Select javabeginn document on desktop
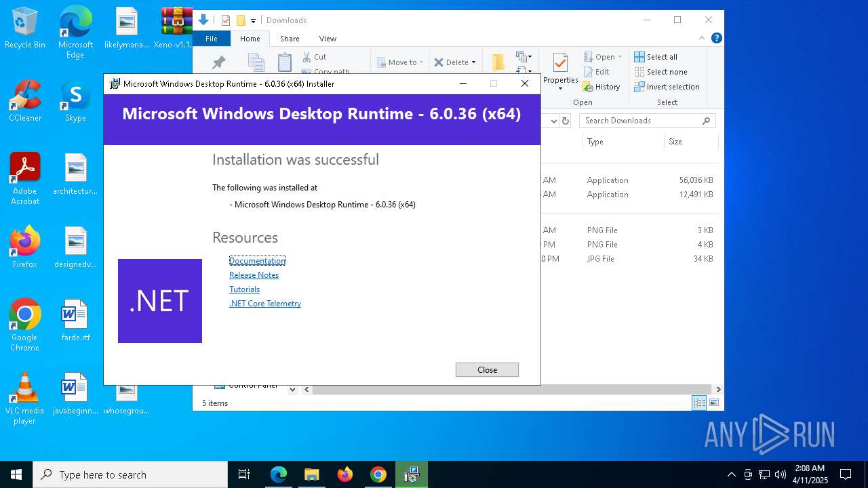 (x=75, y=394)
